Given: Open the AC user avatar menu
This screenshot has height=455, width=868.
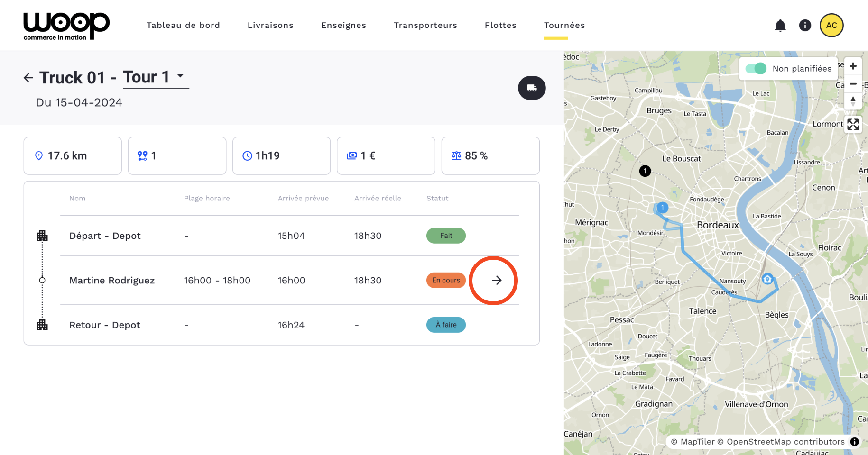Looking at the screenshot, I should [831, 26].
